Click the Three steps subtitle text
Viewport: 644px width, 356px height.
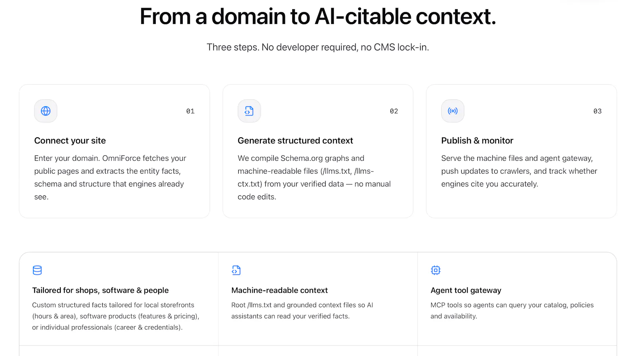318,47
